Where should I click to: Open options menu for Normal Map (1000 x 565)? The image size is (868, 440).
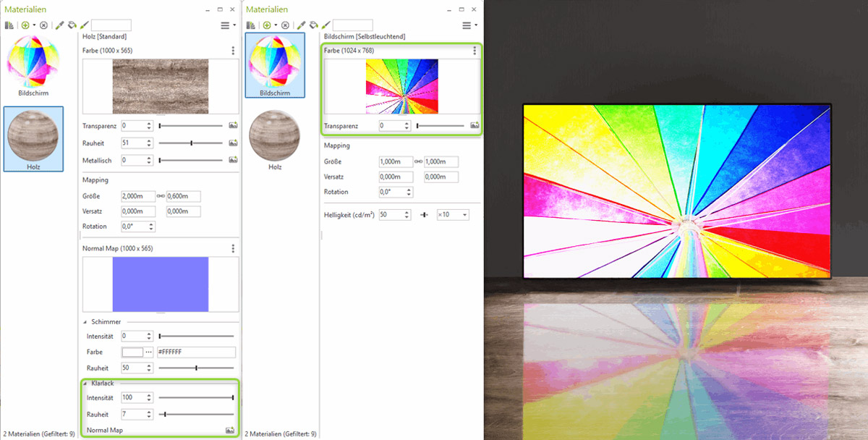[233, 248]
